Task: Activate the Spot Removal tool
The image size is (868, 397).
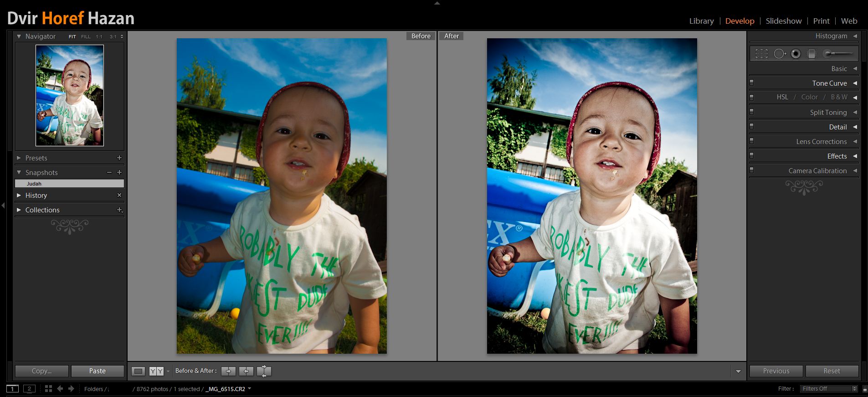Action: [780, 54]
